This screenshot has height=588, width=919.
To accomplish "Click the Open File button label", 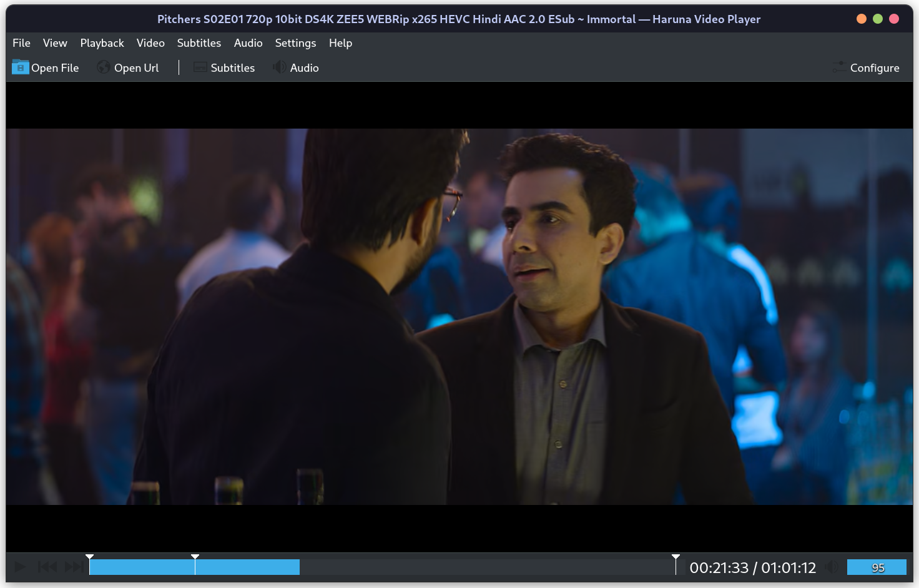I will point(56,67).
